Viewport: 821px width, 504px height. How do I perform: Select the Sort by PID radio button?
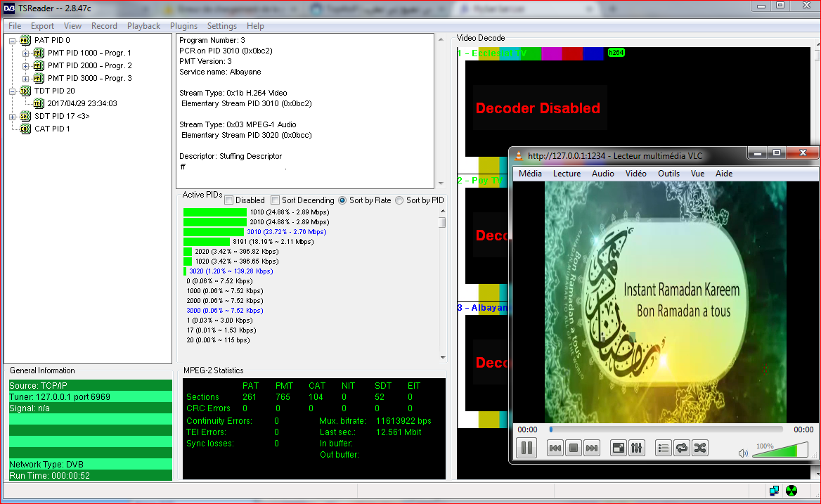coord(399,200)
